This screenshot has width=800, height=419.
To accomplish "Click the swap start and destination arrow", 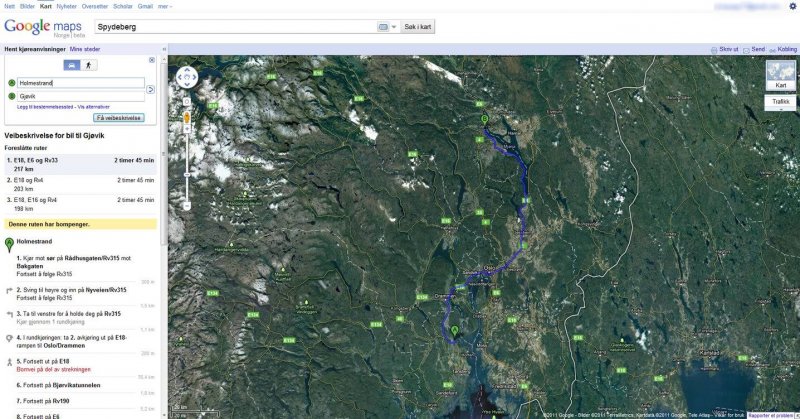I will (151, 89).
